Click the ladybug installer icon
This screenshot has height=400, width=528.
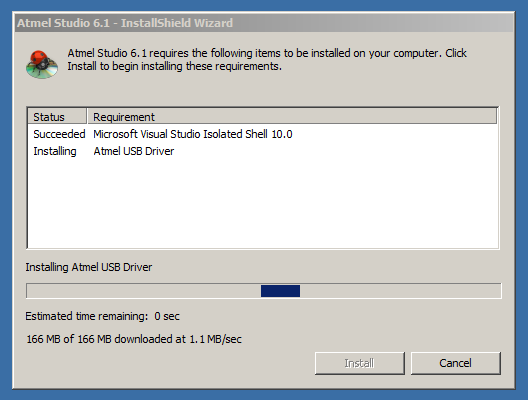click(42, 64)
